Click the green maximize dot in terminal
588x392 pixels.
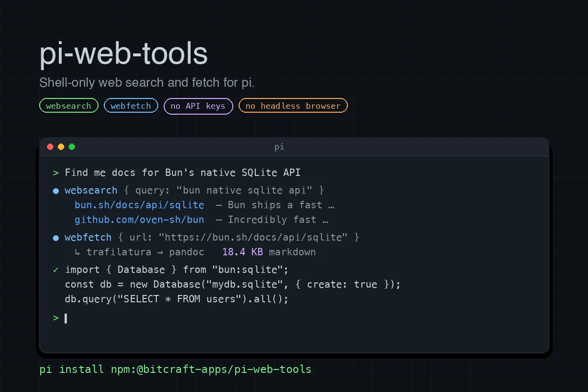coord(72,147)
